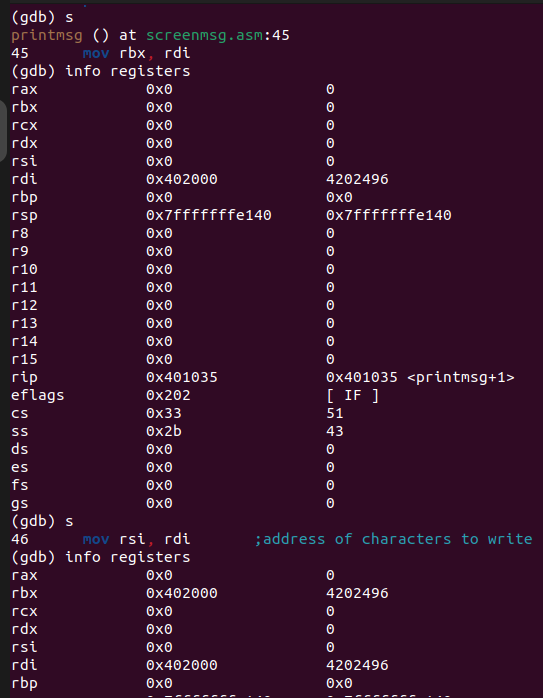
Task: Click the rbx row hex value 0x402000
Action: 182,593
